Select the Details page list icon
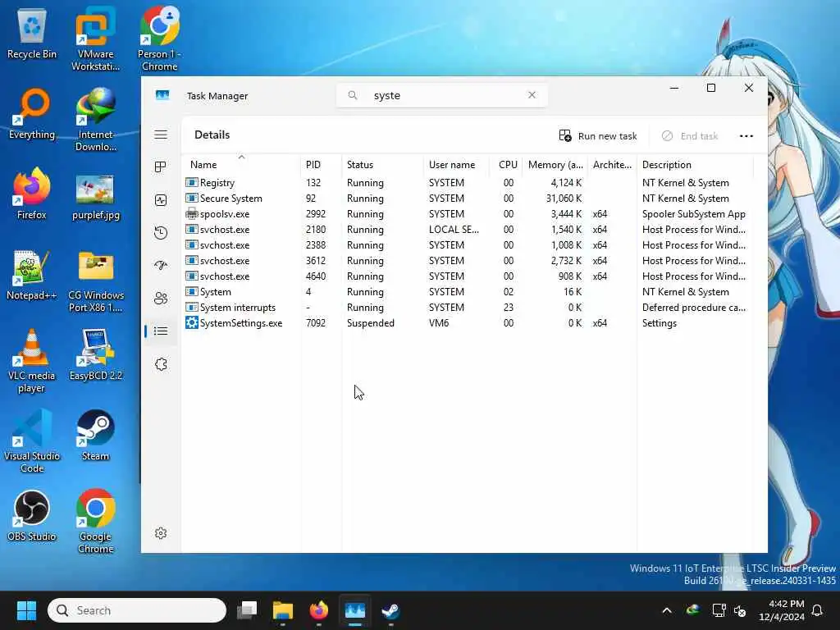 point(161,331)
